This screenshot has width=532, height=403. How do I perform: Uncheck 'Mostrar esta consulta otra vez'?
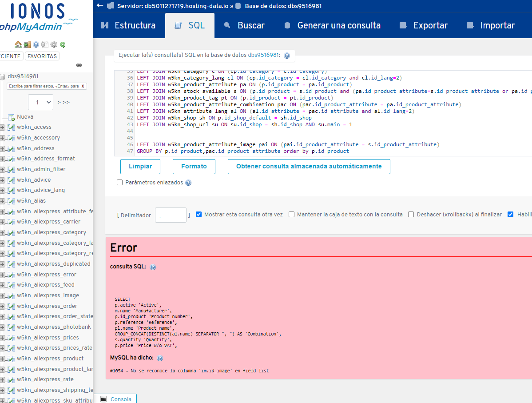coord(199,214)
